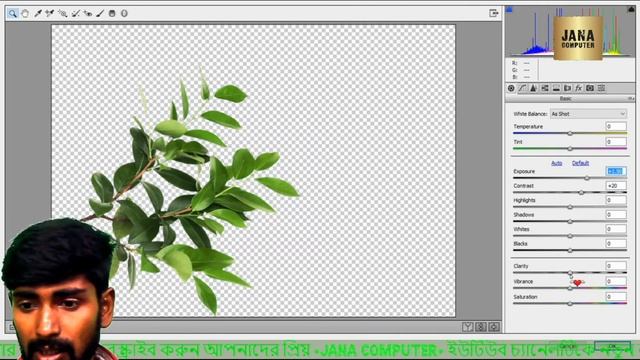Select the Zoom tool

[13, 13]
